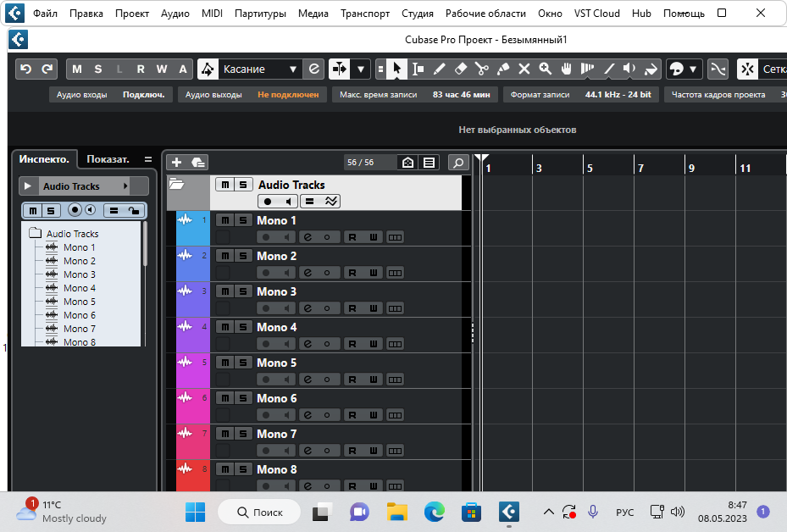Select the Glue tool

tap(503, 69)
